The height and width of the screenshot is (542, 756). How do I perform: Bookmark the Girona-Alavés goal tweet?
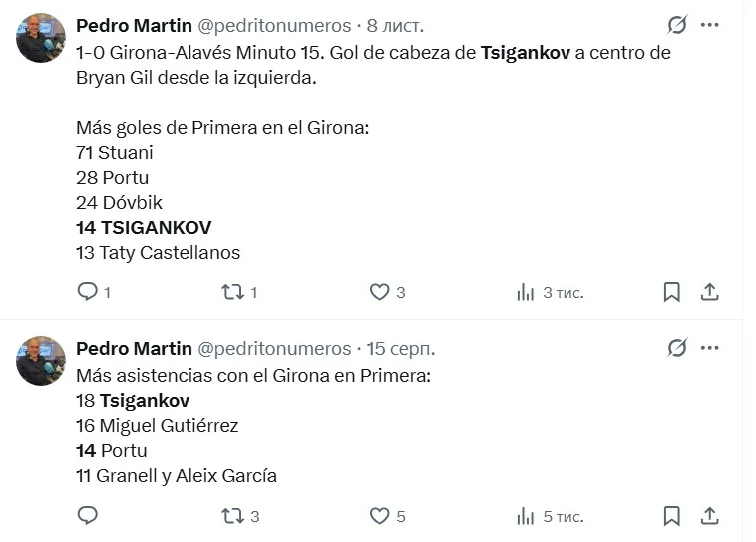(x=672, y=292)
